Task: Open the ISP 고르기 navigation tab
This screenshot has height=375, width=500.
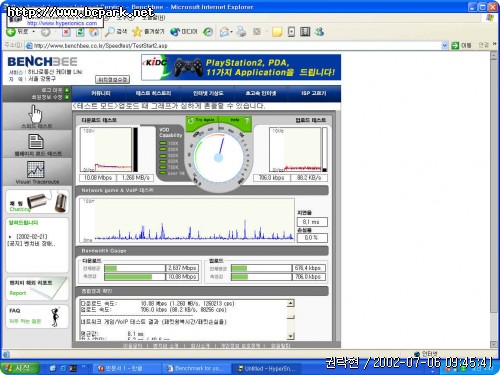Action: click(x=314, y=93)
